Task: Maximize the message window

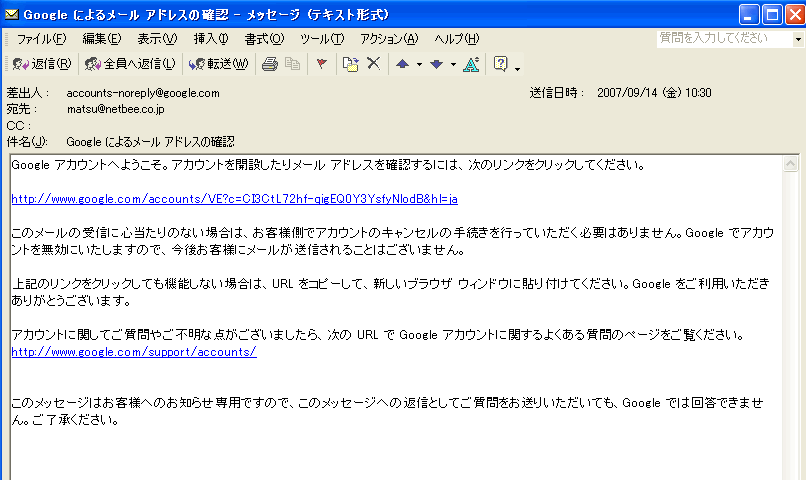Action: click(x=772, y=15)
